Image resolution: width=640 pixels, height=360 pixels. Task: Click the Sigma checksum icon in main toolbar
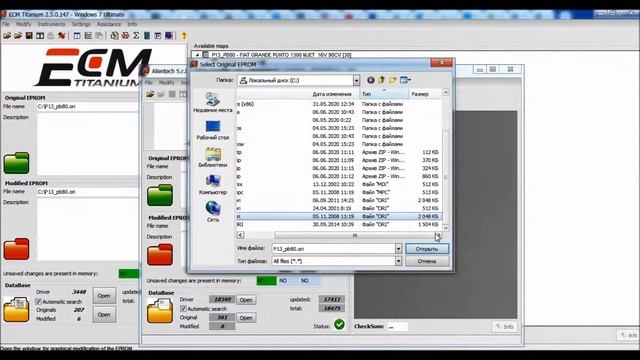coord(136,36)
